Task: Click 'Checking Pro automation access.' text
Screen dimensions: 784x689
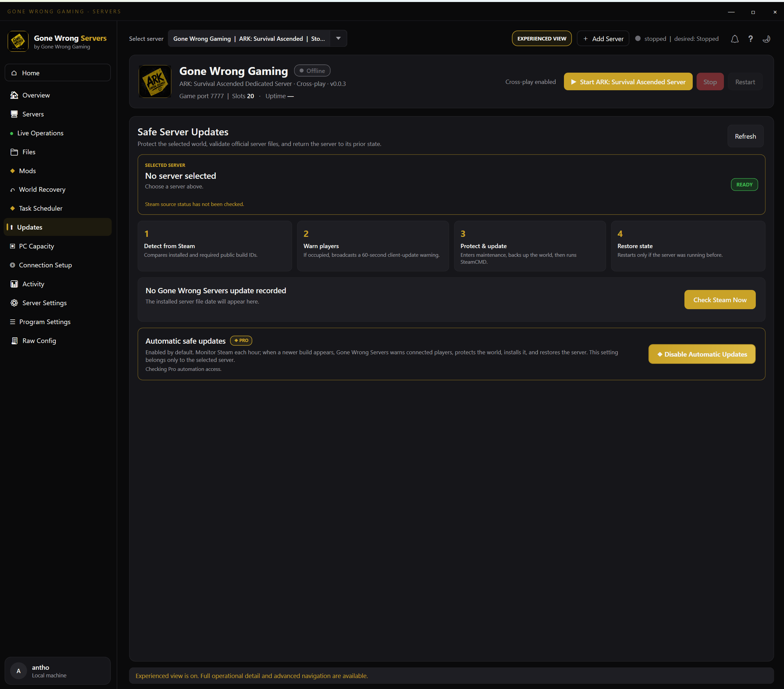Action: coord(183,369)
